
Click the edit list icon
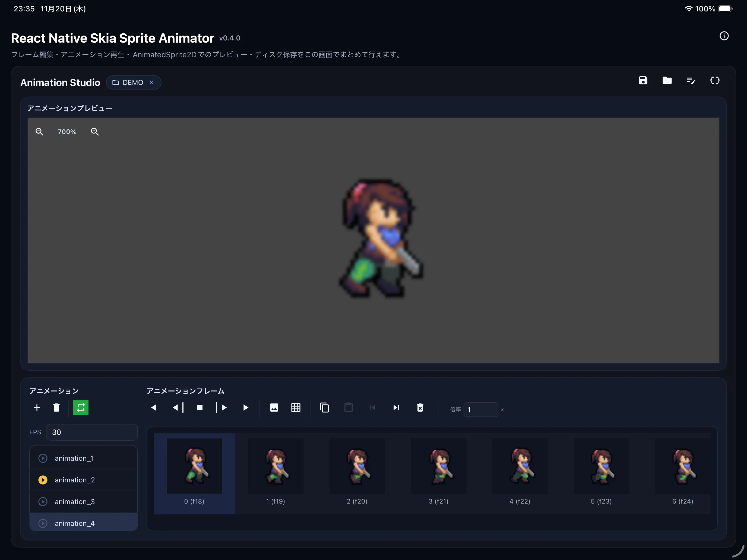click(x=691, y=81)
